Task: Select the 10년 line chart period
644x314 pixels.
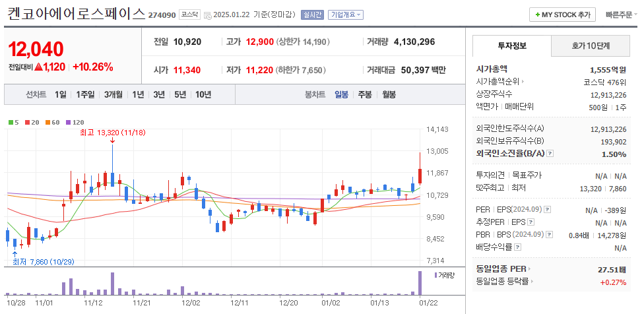Action: [203, 95]
